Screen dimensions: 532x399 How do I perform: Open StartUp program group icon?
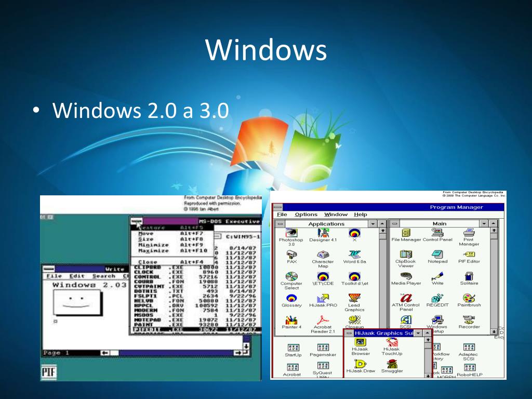tap(293, 351)
